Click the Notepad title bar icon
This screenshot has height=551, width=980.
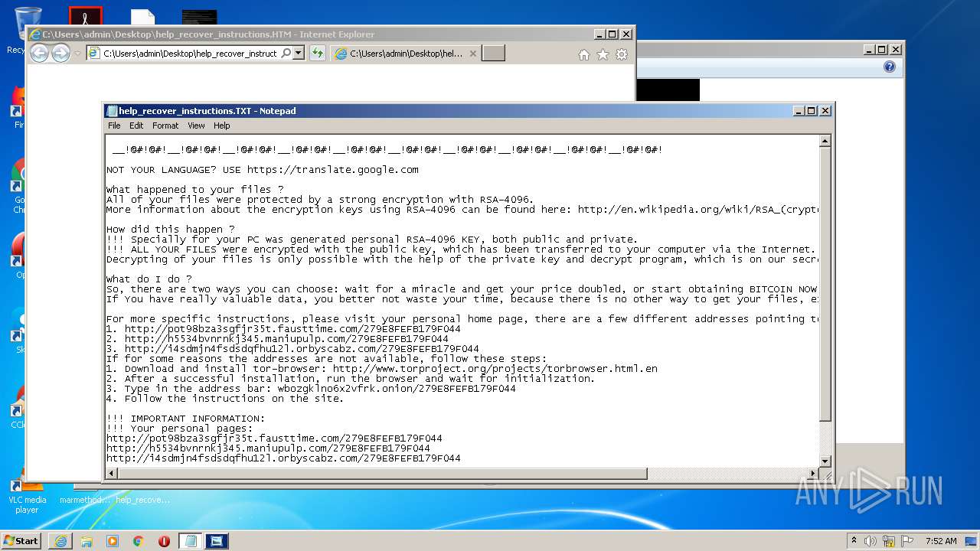coord(112,111)
